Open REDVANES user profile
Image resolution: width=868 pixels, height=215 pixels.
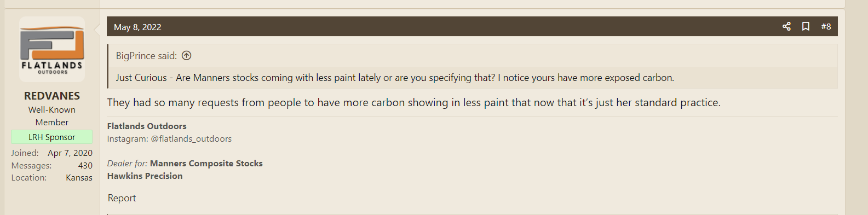(52, 96)
